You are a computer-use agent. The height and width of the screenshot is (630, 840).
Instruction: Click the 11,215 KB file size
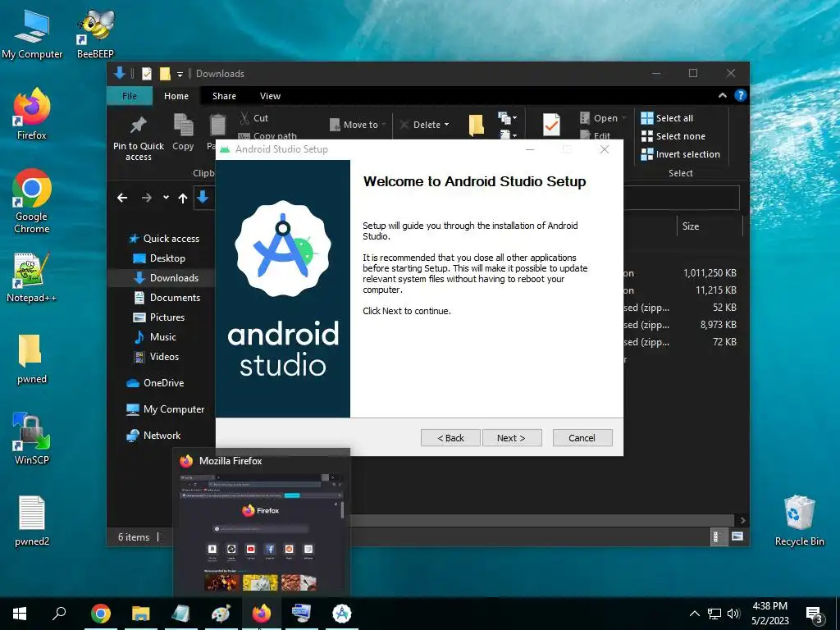click(x=715, y=290)
